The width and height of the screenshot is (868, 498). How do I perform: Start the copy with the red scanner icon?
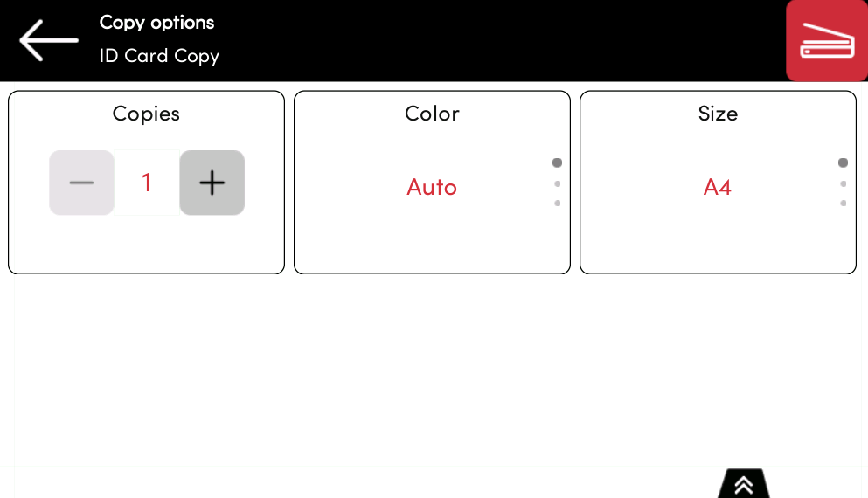(826, 41)
